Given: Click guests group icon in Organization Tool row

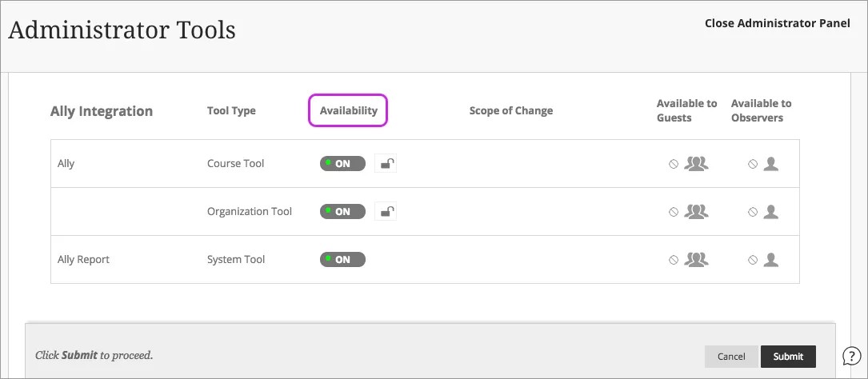Looking at the screenshot, I should [x=697, y=212].
